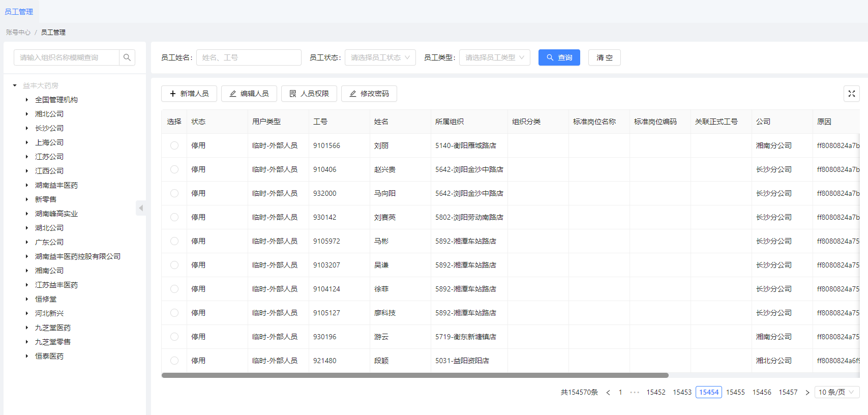The height and width of the screenshot is (415, 868).
Task: Select 九芝堂零售 in the tree
Action: [x=53, y=342]
